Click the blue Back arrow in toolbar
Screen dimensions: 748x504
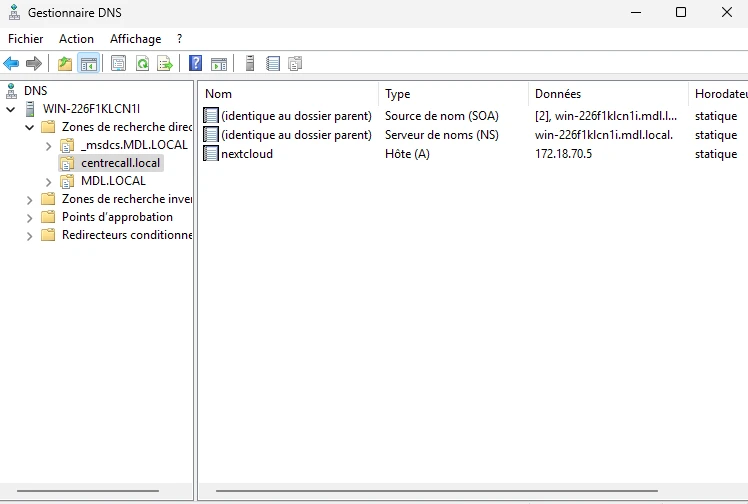tap(11, 63)
